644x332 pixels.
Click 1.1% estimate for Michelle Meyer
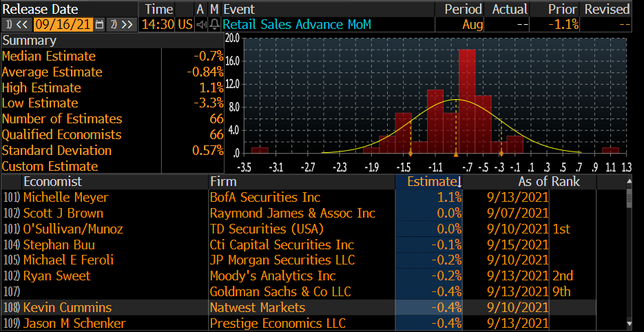(x=449, y=197)
